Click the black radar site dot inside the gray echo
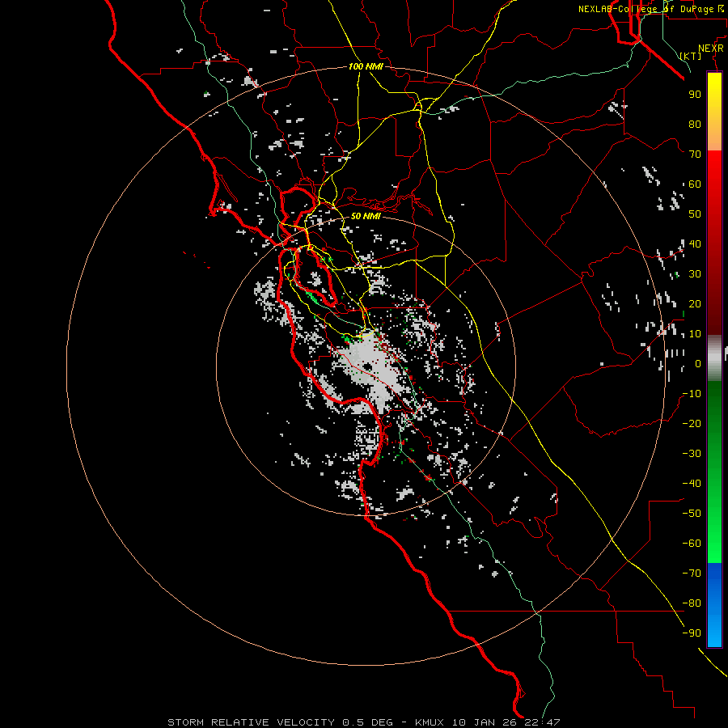This screenshot has width=728, height=728. coord(367,368)
